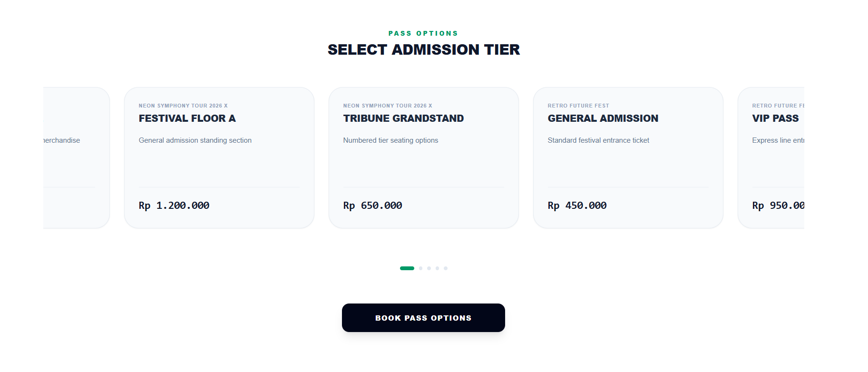Open the cut-off card mentioning merchandise

click(76, 157)
